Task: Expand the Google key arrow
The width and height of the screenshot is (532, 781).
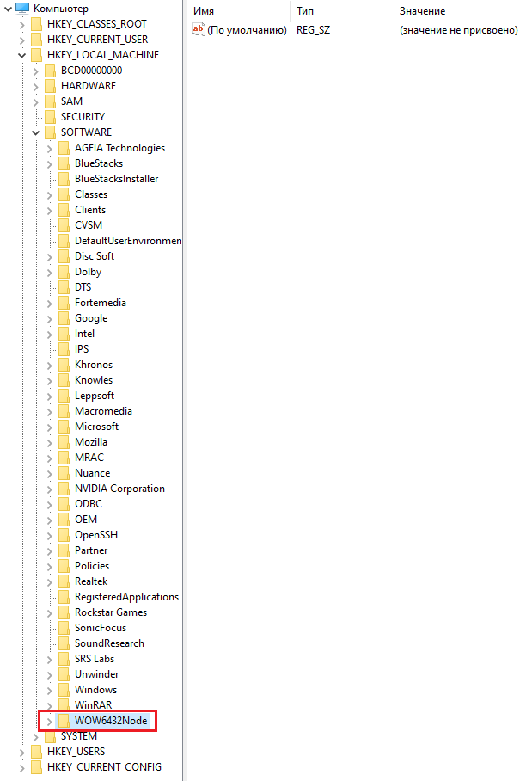Action: pos(49,319)
